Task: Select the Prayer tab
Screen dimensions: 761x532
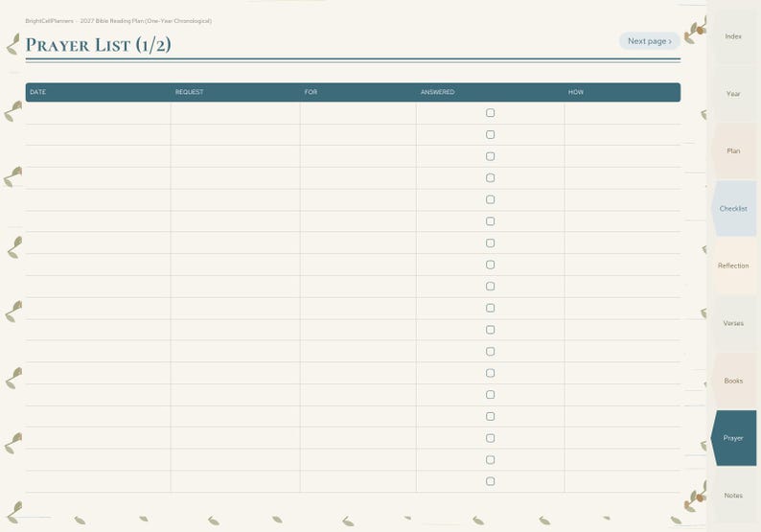Action: click(733, 438)
